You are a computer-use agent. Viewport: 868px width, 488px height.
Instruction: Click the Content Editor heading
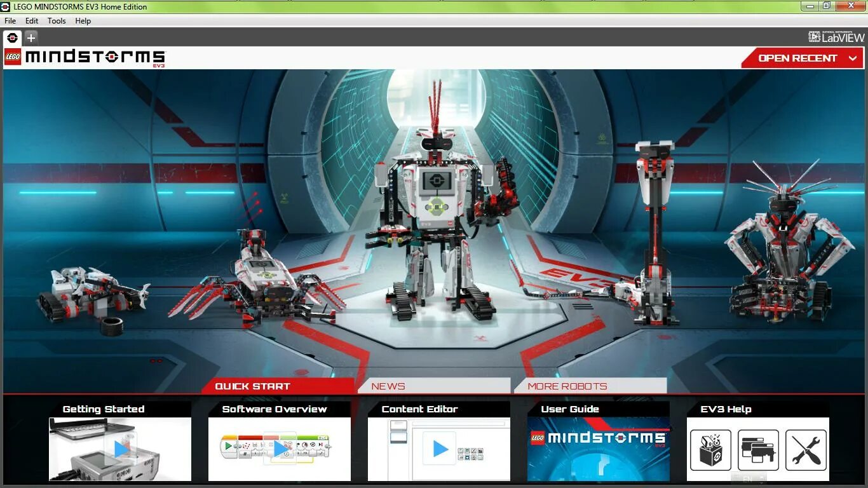click(420, 409)
